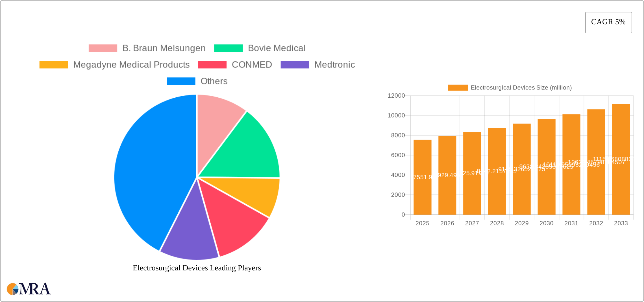The width and height of the screenshot is (644, 302).
Task: Click the Medtronic purple legend swatch
Action: point(295,65)
